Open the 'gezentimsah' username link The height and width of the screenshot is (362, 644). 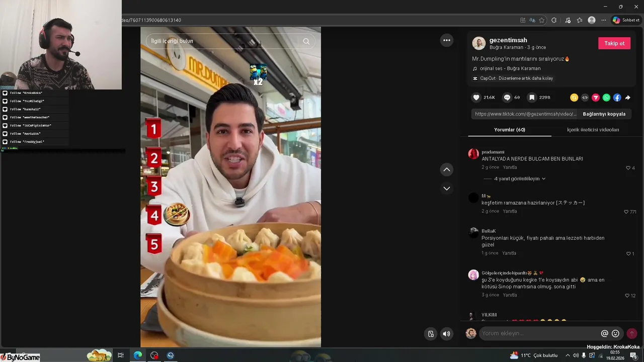pos(508,40)
